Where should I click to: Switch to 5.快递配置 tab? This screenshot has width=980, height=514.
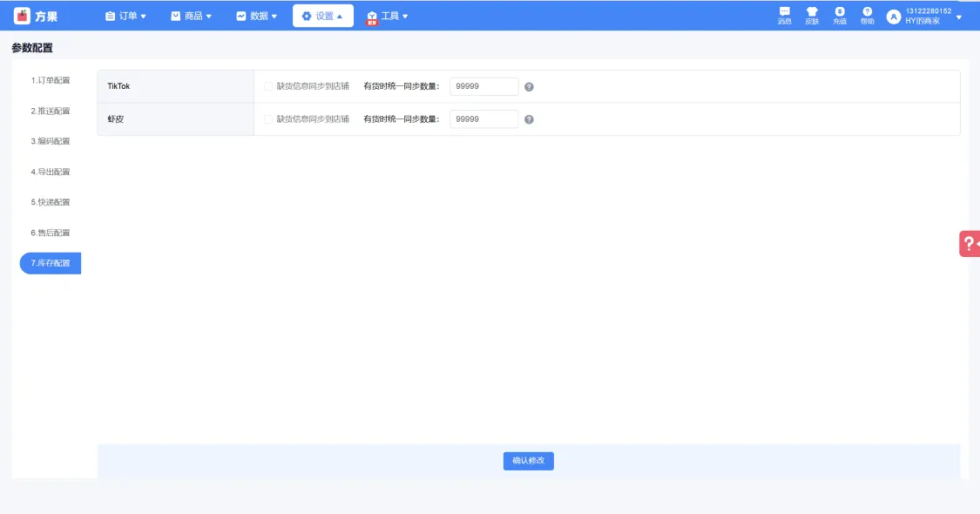51,203
